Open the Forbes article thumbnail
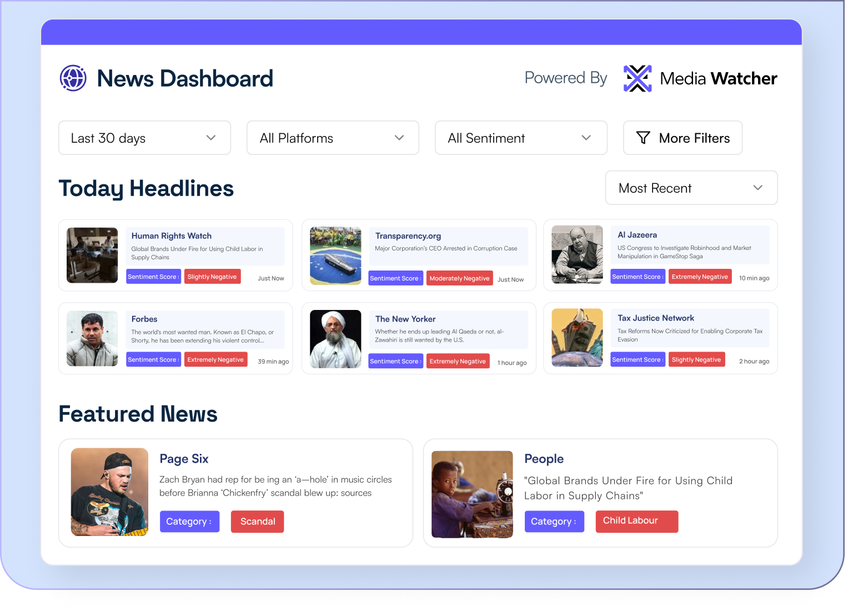This screenshot has width=853, height=616. pos(92,338)
